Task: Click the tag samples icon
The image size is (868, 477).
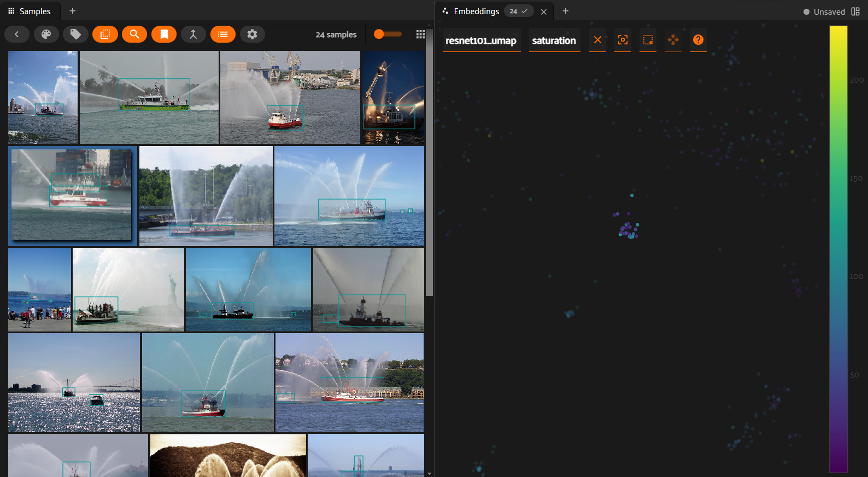Action: pyautogui.click(x=75, y=34)
